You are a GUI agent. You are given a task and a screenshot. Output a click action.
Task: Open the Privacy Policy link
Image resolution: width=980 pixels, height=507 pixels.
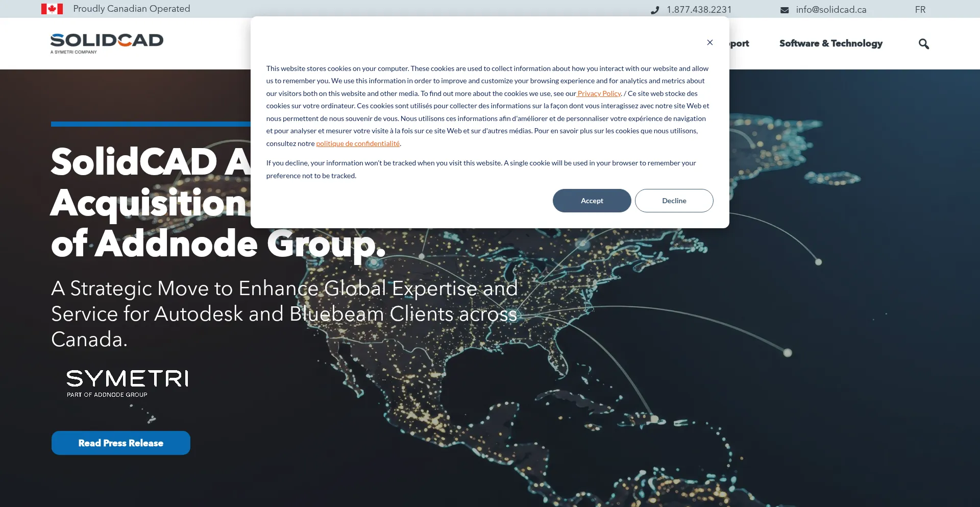(x=599, y=93)
